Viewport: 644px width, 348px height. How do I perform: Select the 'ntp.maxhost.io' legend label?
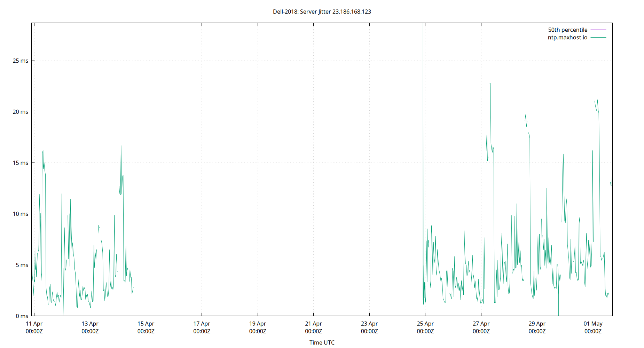[x=567, y=38]
